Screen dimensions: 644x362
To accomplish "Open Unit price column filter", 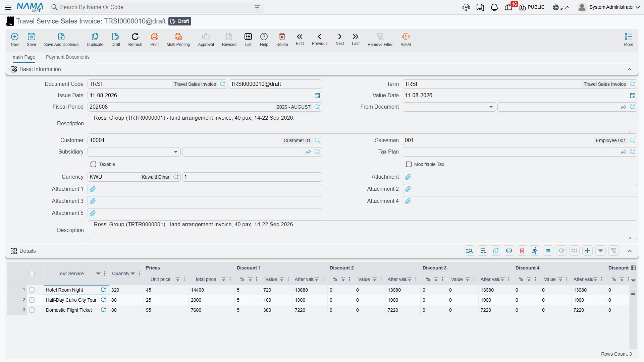I will coord(178,279).
